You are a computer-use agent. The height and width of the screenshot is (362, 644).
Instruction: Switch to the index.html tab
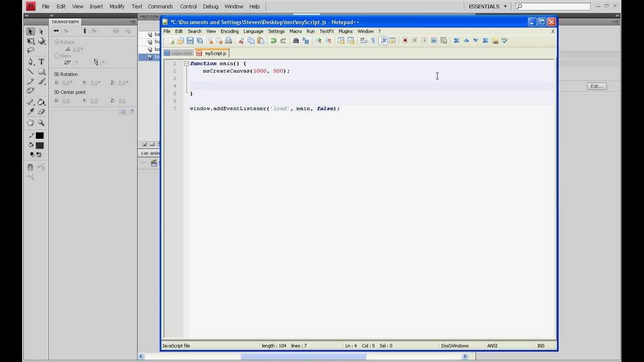click(x=179, y=53)
